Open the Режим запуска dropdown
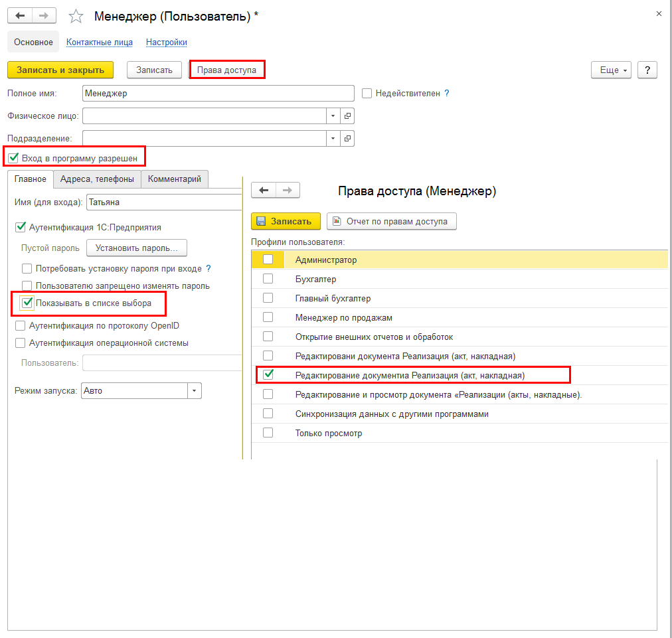The height and width of the screenshot is (638, 672). pos(194,390)
